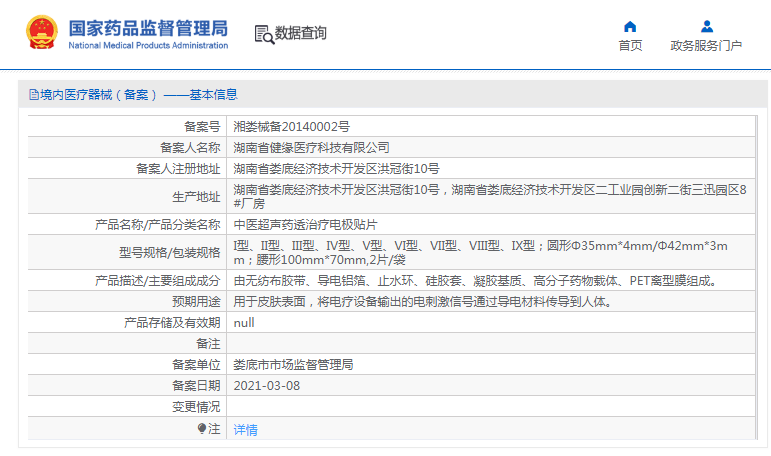This screenshot has height=456, width=771.
Task: Click the 首页 home icon
Action: tap(630, 27)
